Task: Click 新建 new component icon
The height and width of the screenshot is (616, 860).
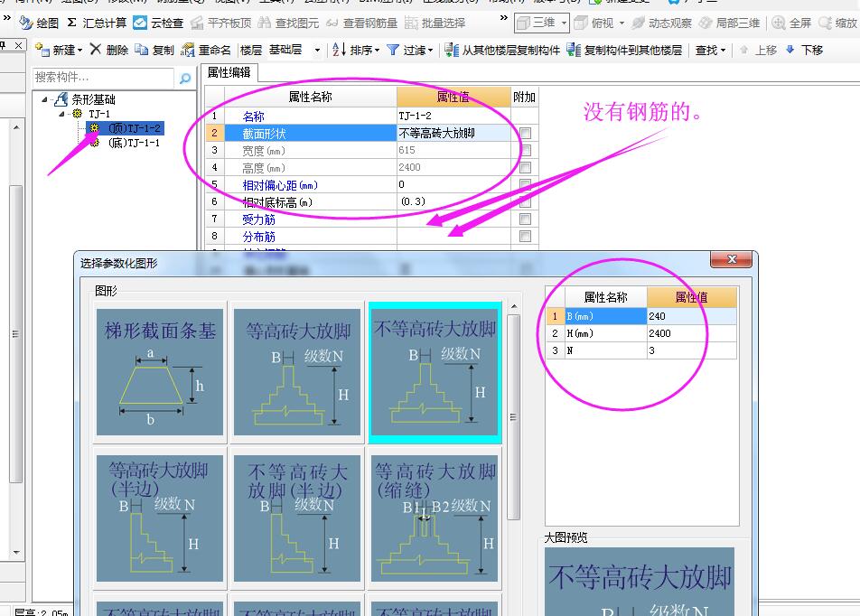Action: pyautogui.click(x=42, y=50)
